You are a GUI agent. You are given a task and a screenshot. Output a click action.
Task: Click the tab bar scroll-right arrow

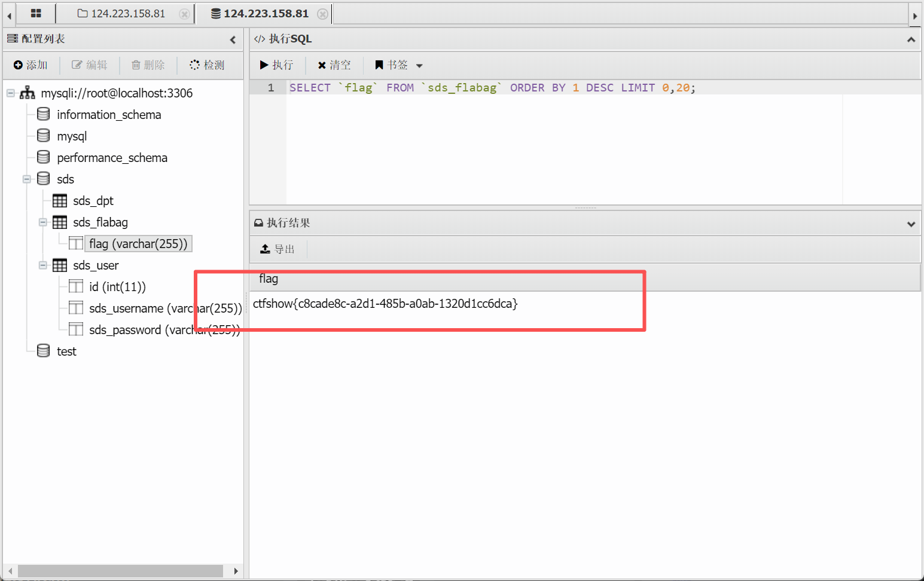(915, 16)
